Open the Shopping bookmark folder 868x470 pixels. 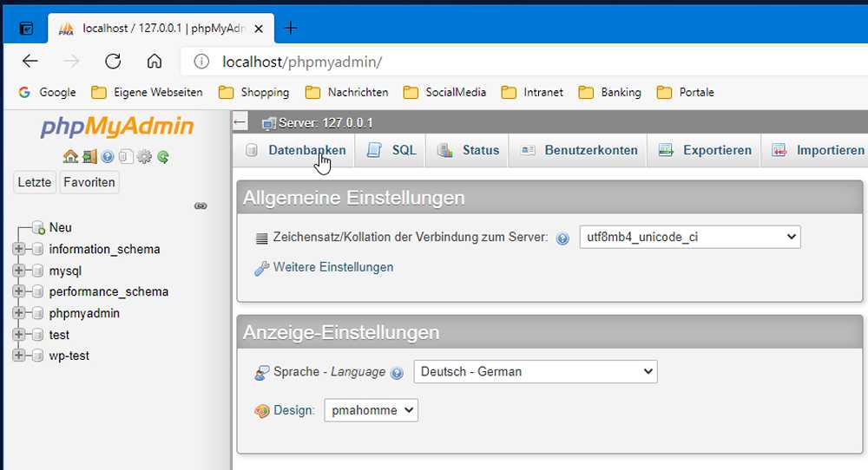pyautogui.click(x=254, y=92)
